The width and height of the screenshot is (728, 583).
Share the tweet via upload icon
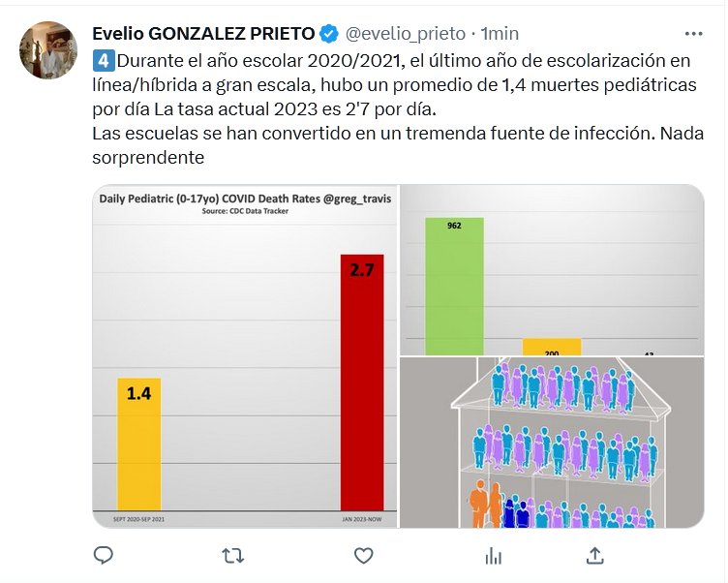pos(595,555)
